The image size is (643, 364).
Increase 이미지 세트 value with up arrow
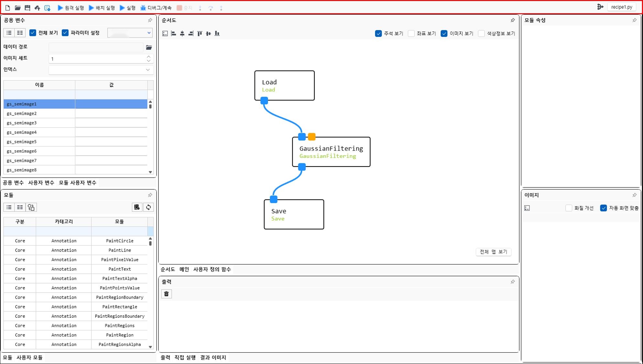(149, 57)
